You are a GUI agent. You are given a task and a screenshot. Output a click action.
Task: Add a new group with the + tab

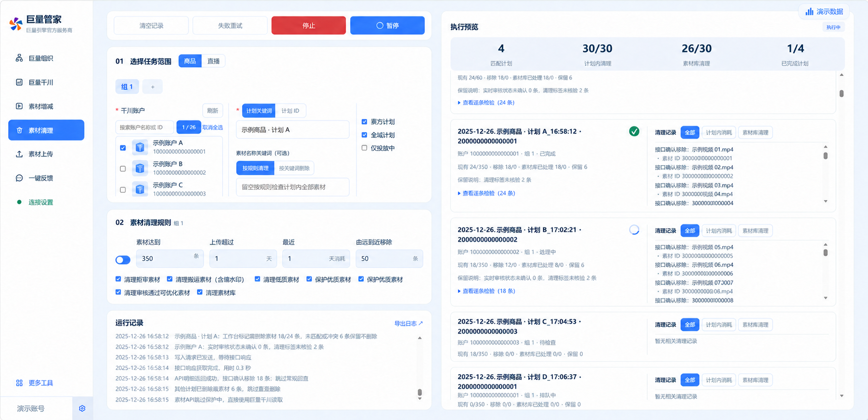(x=153, y=87)
